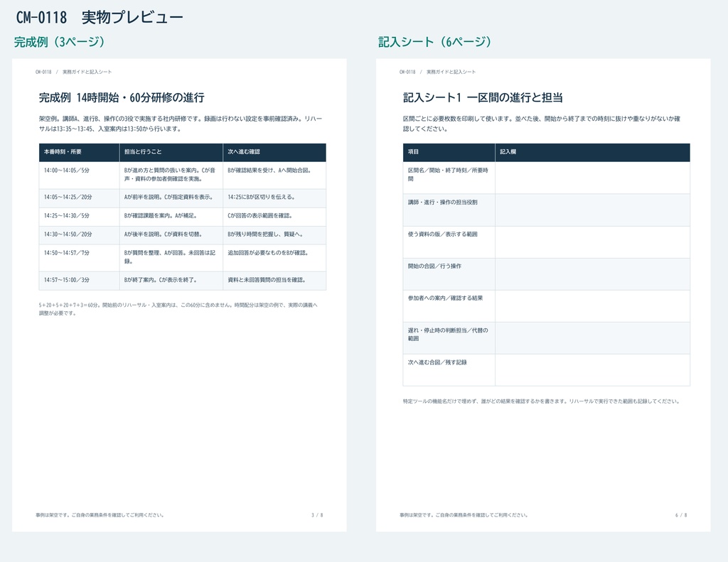Click row label '使う資料の版/表示する範囲'
Screen dimensions: 728x562
coord(449,242)
